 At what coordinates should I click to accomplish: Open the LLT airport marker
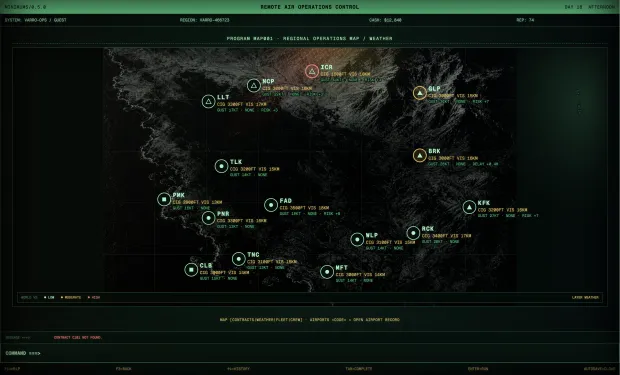(208, 102)
